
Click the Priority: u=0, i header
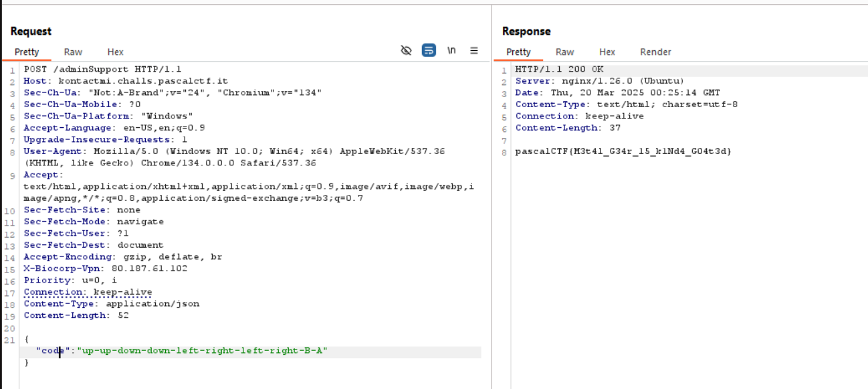pos(70,280)
